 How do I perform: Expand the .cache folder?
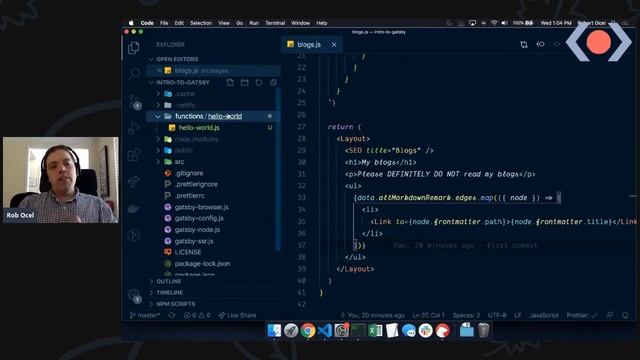tap(158, 93)
